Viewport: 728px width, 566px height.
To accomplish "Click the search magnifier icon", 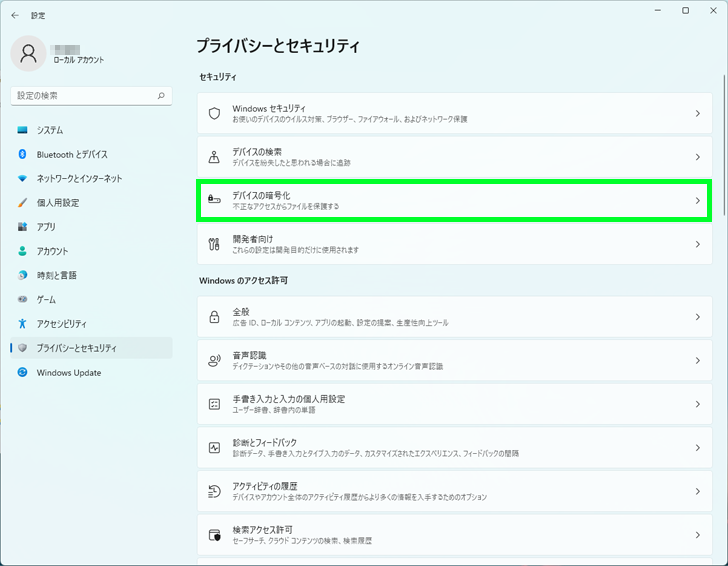I will point(161,96).
